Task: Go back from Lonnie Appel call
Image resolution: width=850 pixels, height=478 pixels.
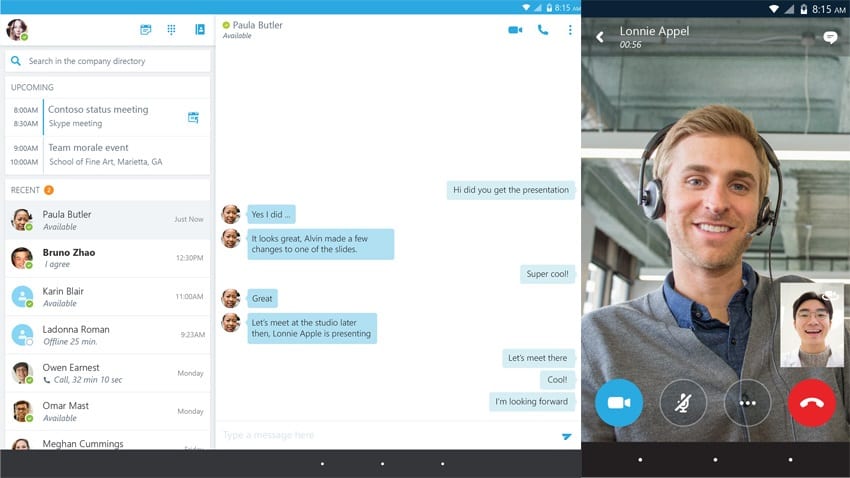Action: pos(600,37)
